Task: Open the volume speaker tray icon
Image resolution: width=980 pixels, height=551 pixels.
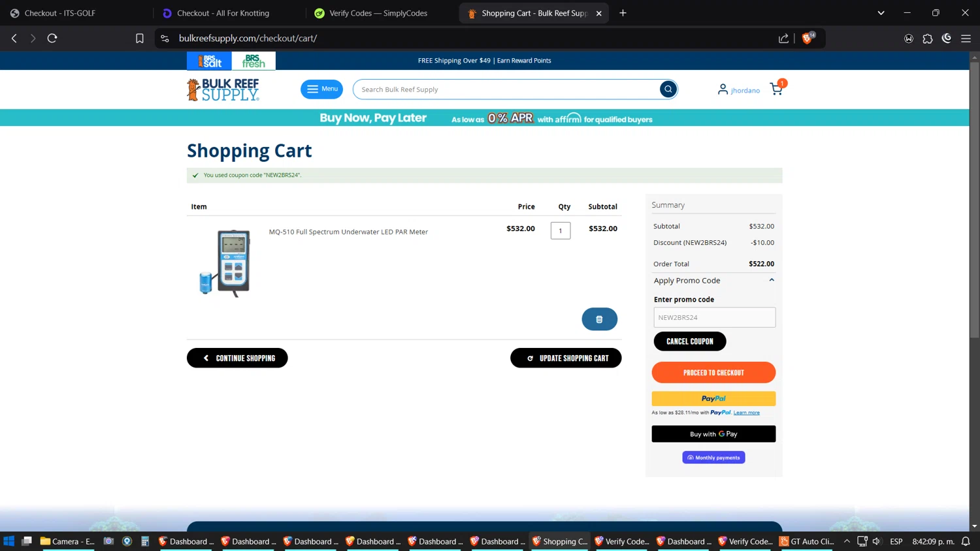Action: 877,541
